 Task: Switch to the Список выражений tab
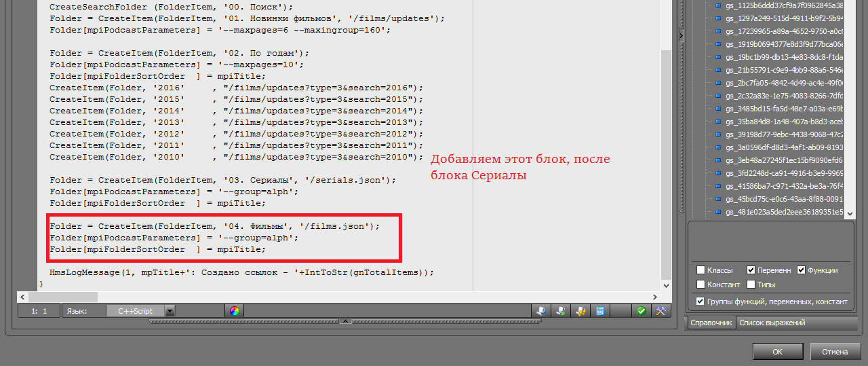point(772,323)
